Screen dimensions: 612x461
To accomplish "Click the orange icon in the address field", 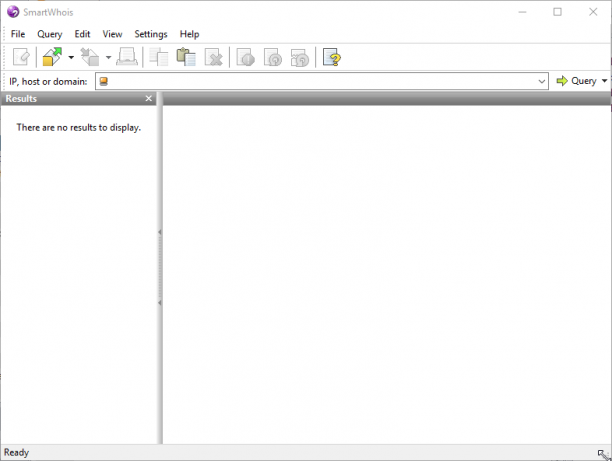I will pyautogui.click(x=103, y=81).
